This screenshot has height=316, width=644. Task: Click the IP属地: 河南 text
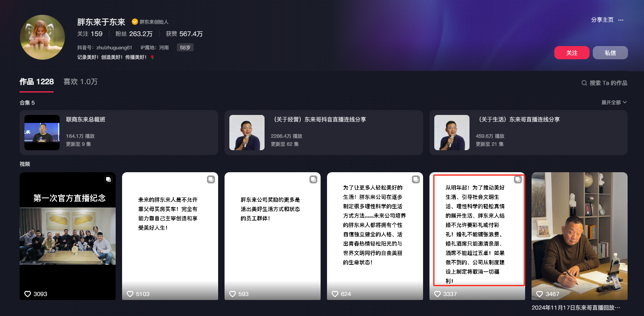154,48
